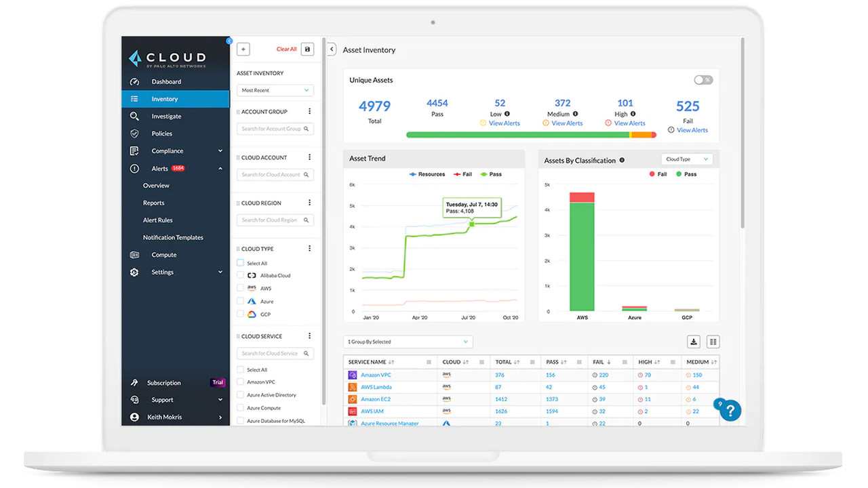Open Notification Templates menu item

coord(173,237)
